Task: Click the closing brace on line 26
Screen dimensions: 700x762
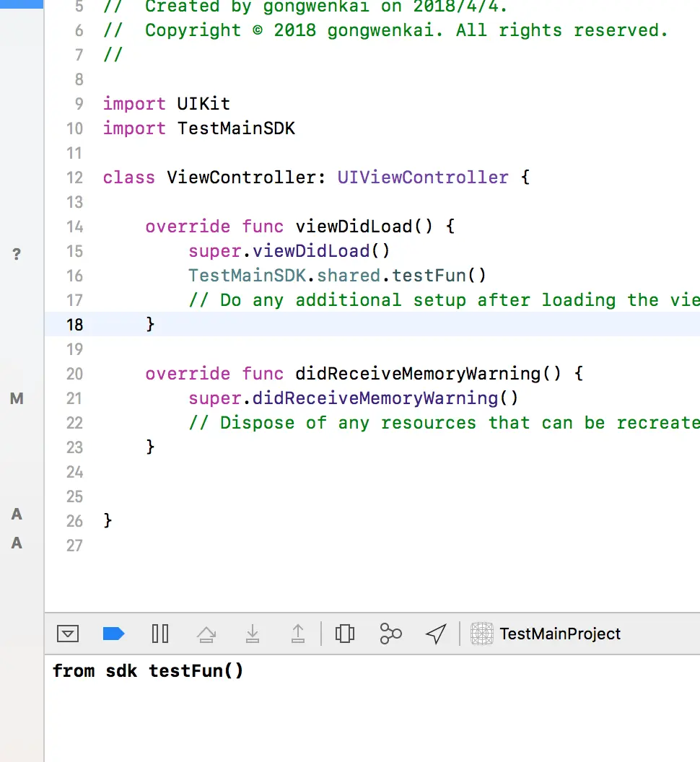Action: click(x=108, y=520)
